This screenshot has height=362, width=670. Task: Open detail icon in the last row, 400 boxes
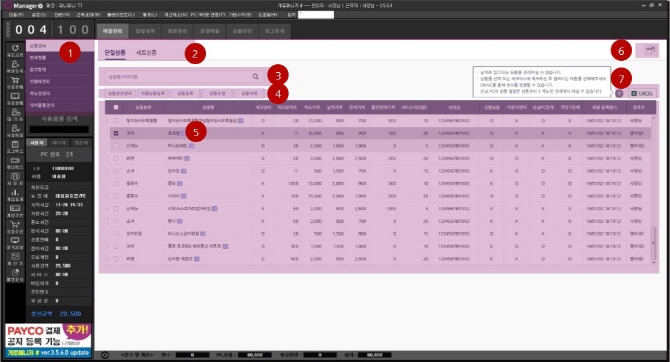click(x=197, y=259)
